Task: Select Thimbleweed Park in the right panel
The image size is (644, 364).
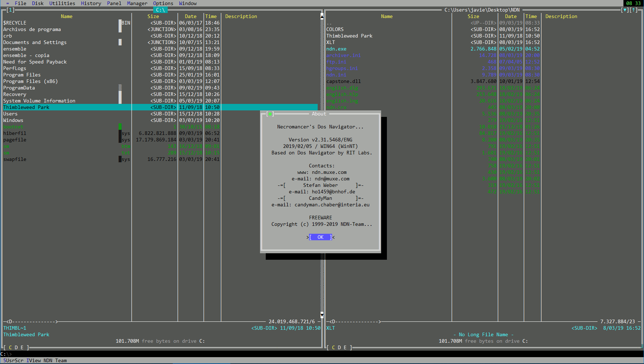Action: coord(349,36)
